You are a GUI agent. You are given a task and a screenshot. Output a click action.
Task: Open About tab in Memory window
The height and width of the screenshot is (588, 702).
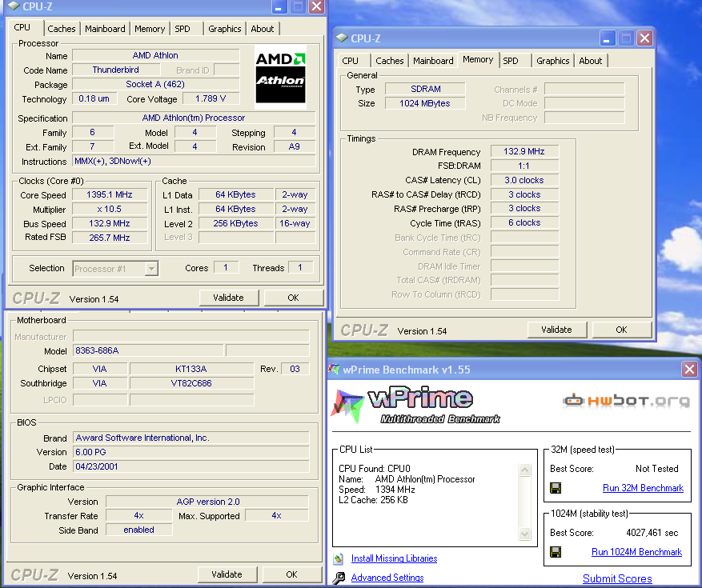click(x=591, y=61)
